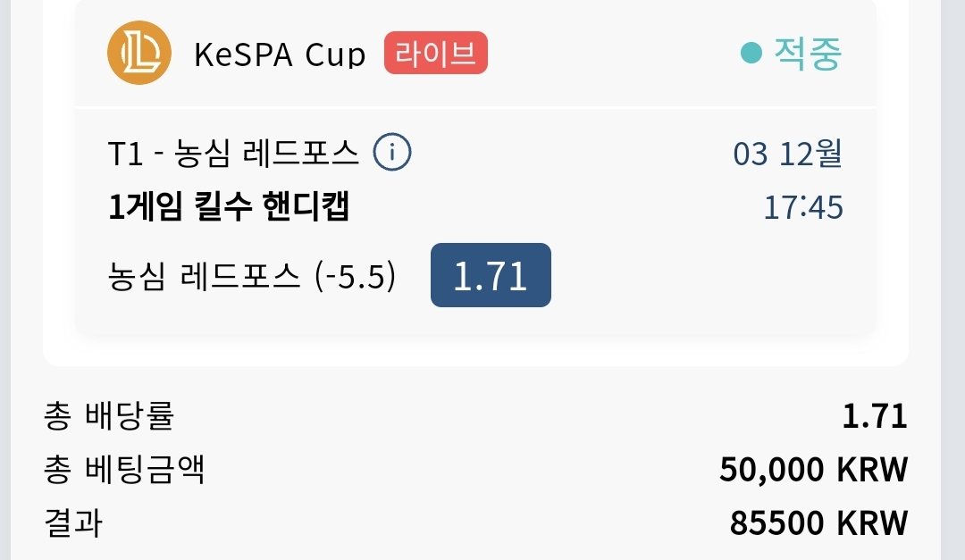Select the 총 배당률 label

coord(110,416)
